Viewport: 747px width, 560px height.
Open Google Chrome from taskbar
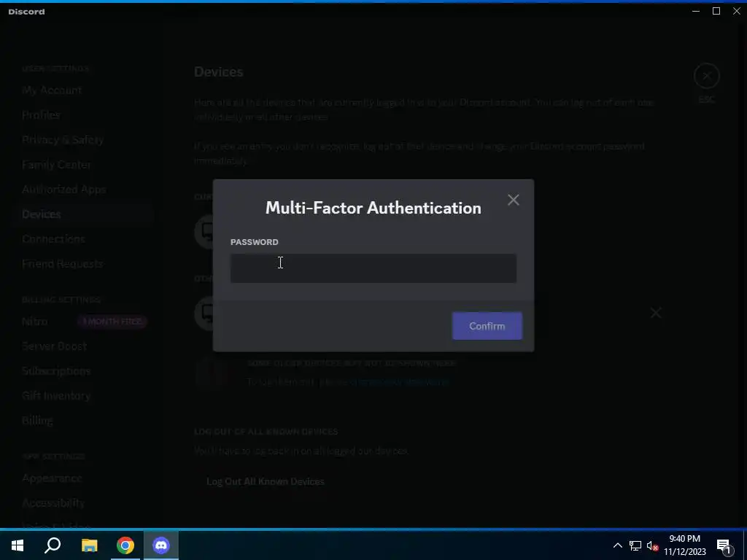click(125, 545)
